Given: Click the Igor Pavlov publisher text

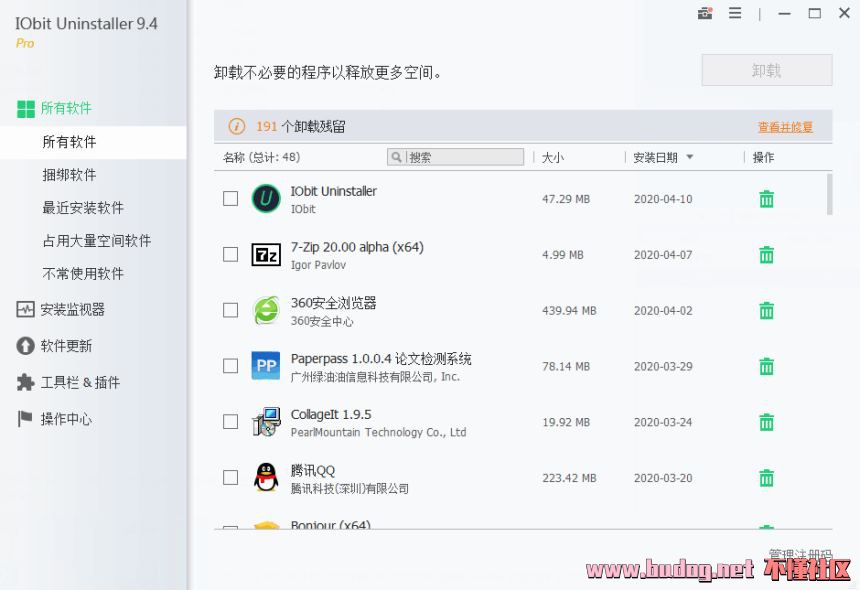Looking at the screenshot, I should pos(318,265).
